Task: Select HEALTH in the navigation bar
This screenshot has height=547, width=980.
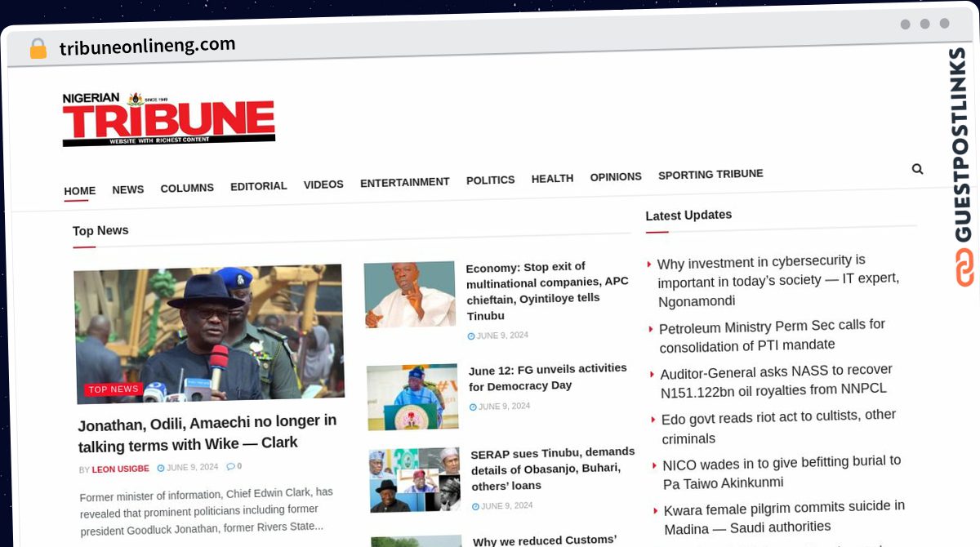Action: pyautogui.click(x=553, y=178)
